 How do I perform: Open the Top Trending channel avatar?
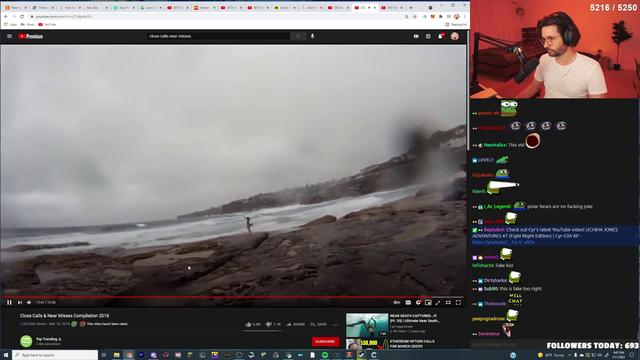point(26,341)
